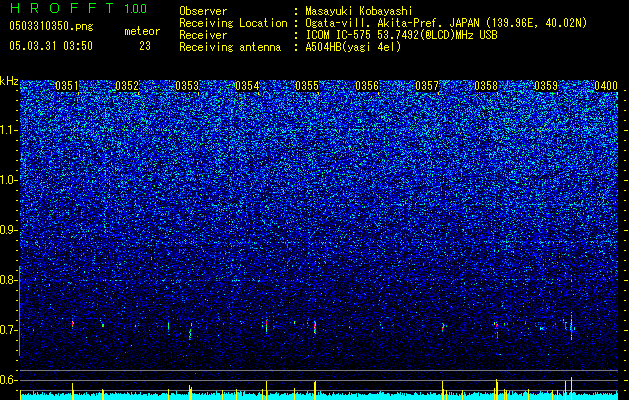Click the 0353 time marker
Viewport: 629px width, 400px height.
[x=187, y=86]
